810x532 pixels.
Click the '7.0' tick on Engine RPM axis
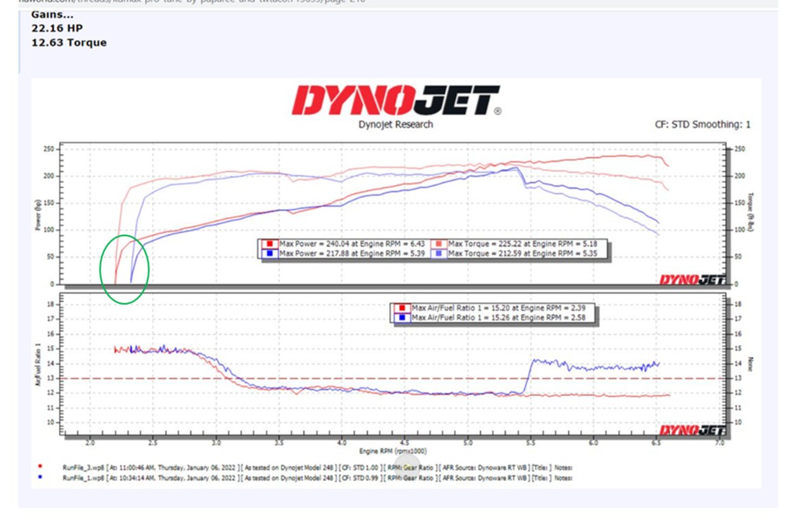[719, 443]
